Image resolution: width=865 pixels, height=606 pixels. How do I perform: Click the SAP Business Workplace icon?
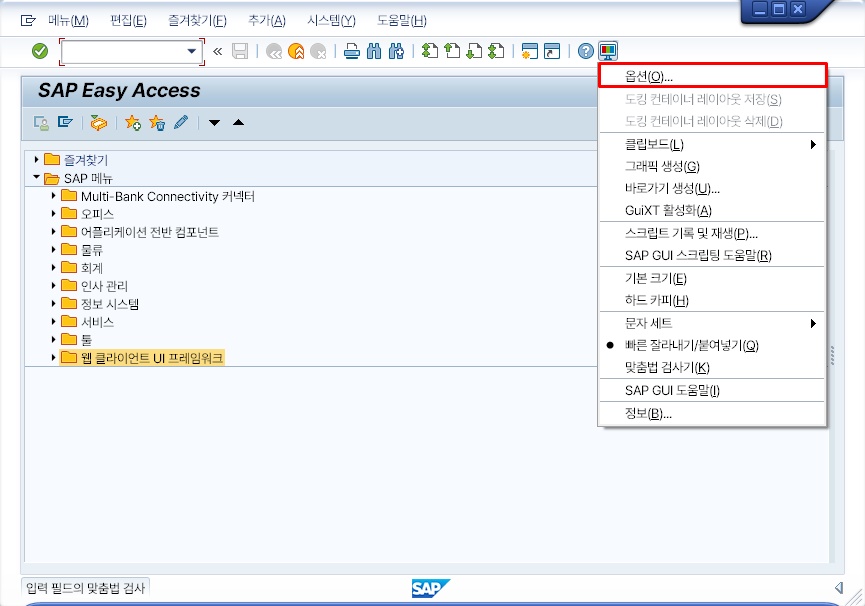99,122
